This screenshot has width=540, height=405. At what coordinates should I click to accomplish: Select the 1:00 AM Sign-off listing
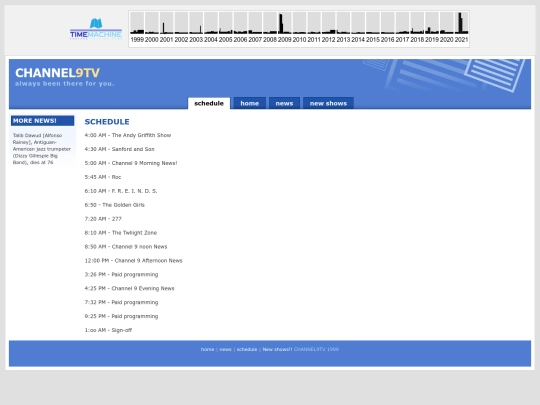coord(108,330)
